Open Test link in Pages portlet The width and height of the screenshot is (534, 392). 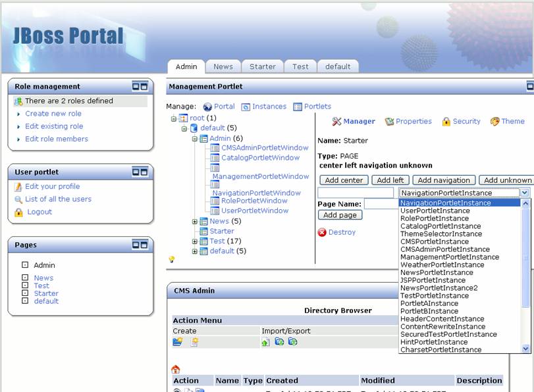click(x=41, y=286)
